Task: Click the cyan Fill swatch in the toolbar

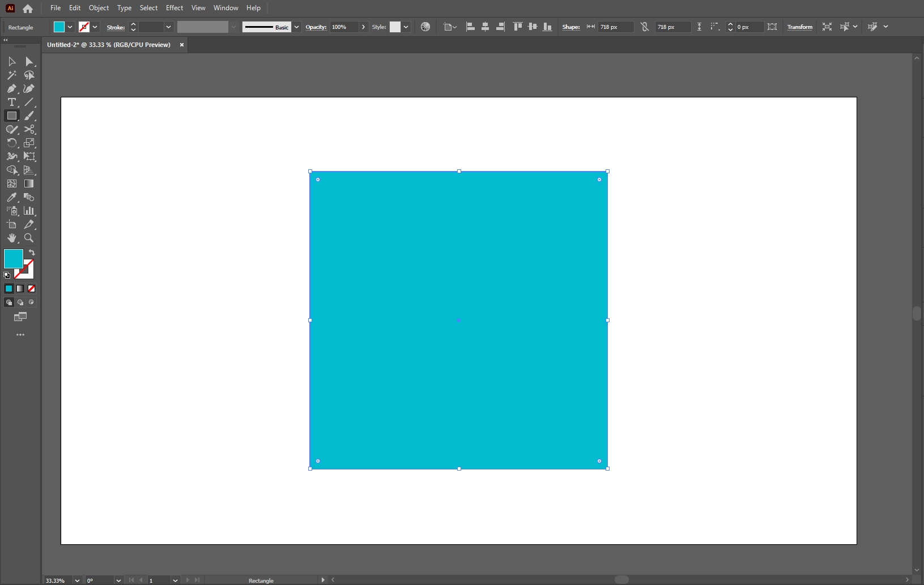Action: click(14, 259)
